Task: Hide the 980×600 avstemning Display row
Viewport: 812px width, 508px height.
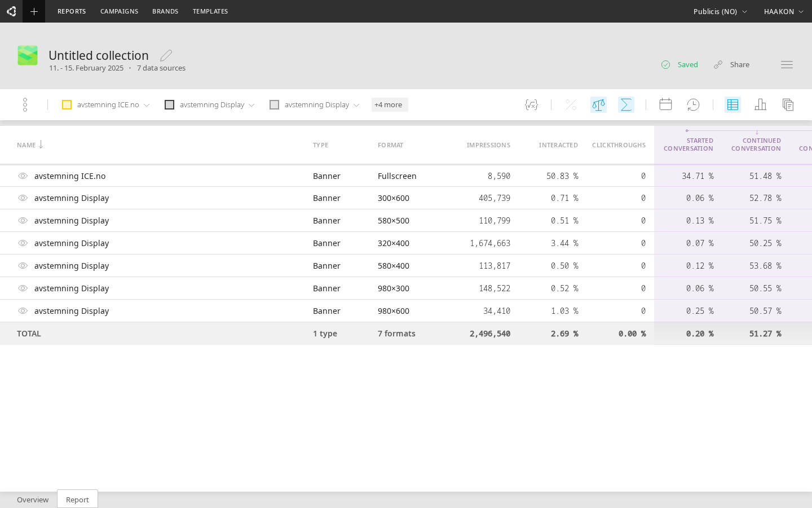Action: 23,311
